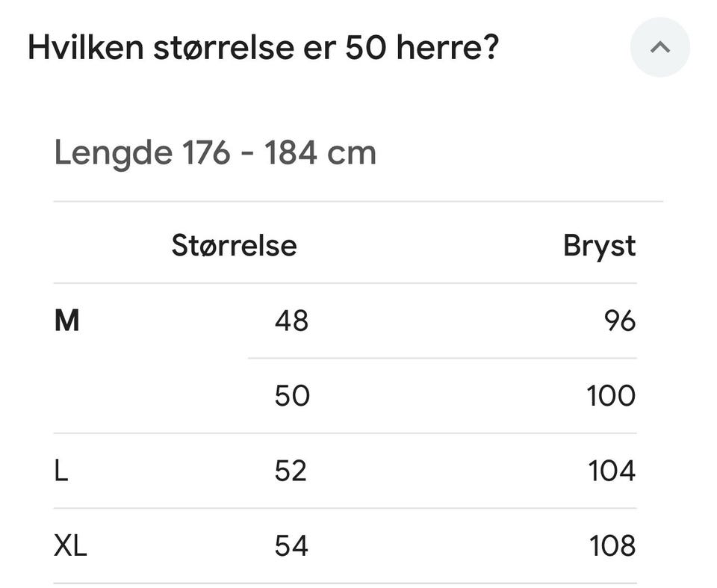Click the word 'herre' in the heading
The height and width of the screenshot is (588, 717).
click(438, 47)
